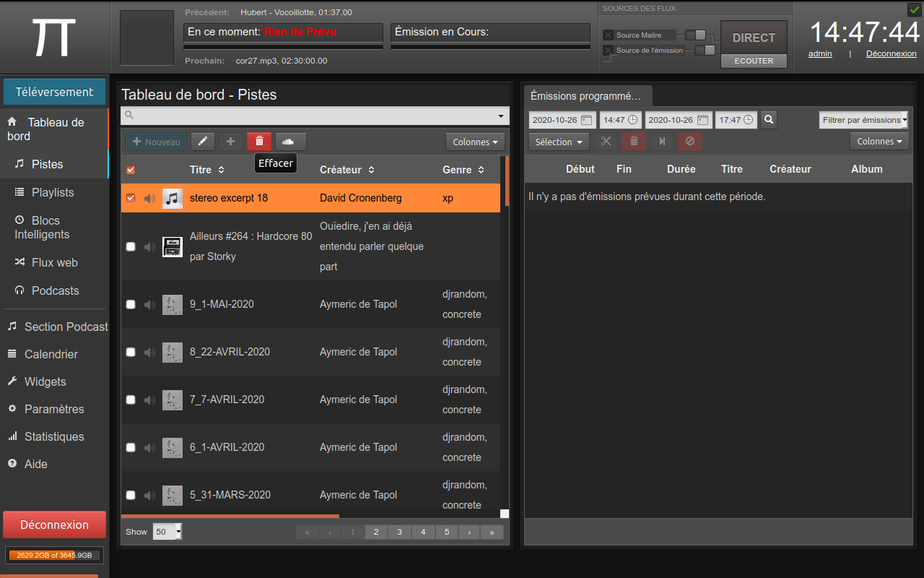Click the red trash Effacer icon

tap(259, 142)
